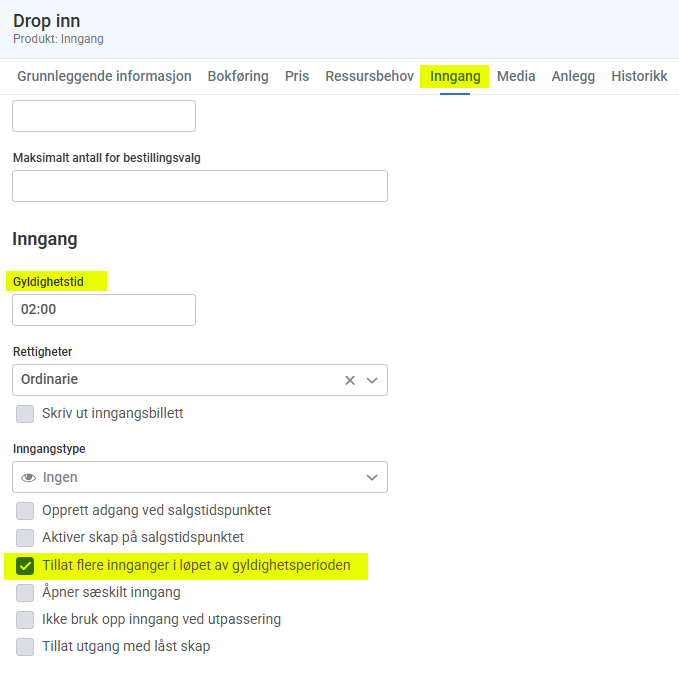Tick the Åpner særskilt inngang checkbox
The image size is (679, 677).
pos(25,592)
